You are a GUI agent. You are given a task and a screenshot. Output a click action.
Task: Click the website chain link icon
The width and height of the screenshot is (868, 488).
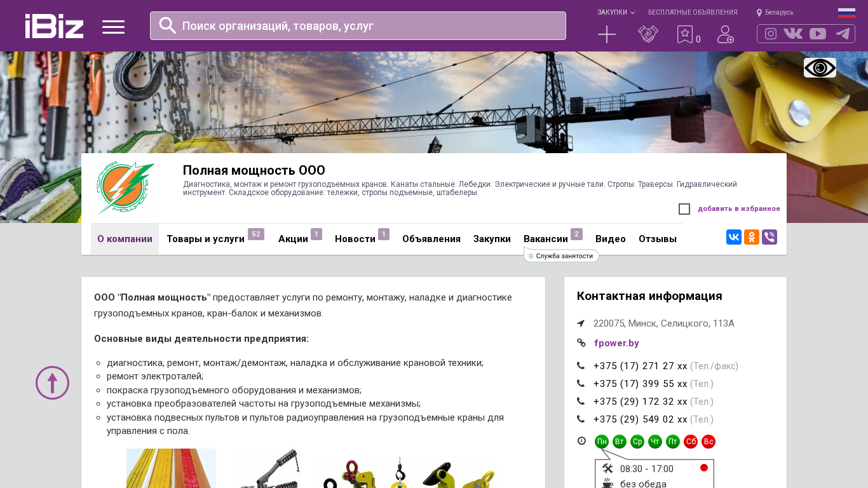click(x=581, y=343)
